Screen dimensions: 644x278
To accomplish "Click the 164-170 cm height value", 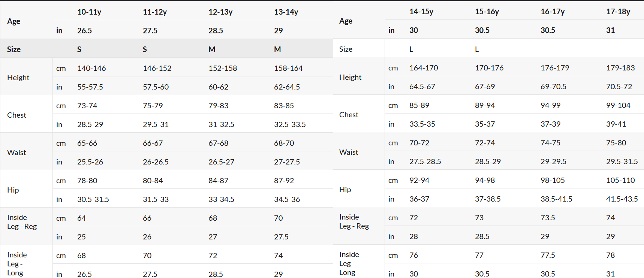I will click(x=424, y=68).
